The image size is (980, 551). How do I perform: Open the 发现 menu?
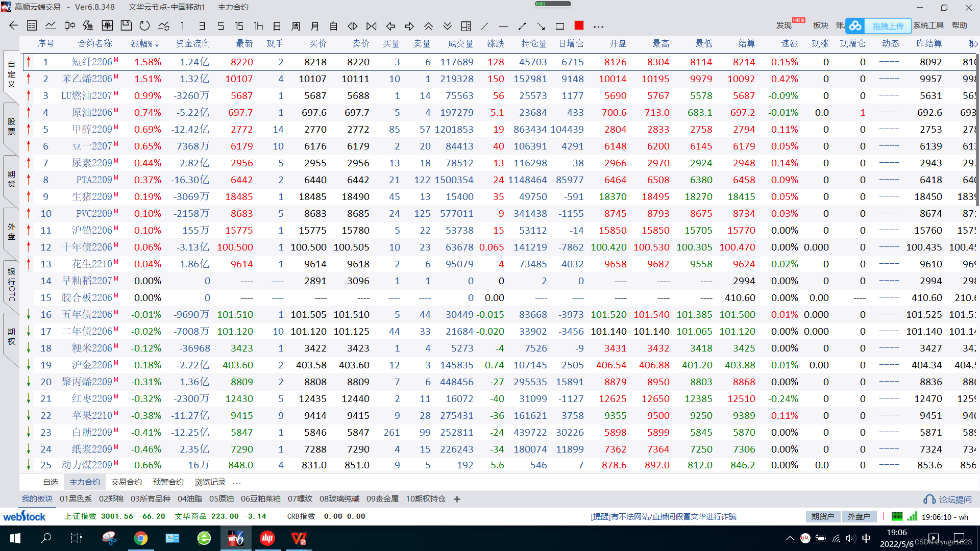[784, 25]
